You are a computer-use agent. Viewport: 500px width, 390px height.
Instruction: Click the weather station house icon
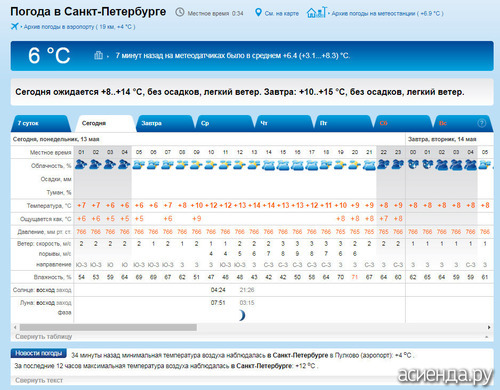pos(317,13)
